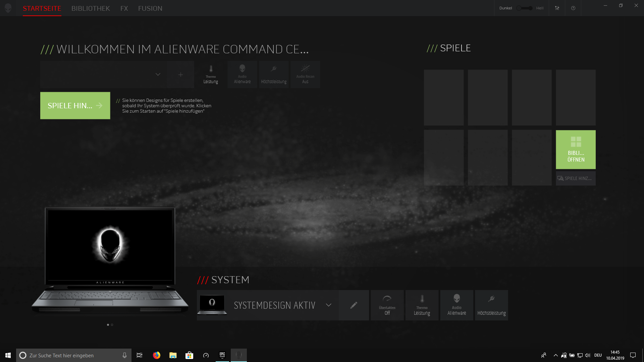
Task: Open the Übertakten Off tile
Action: click(387, 305)
